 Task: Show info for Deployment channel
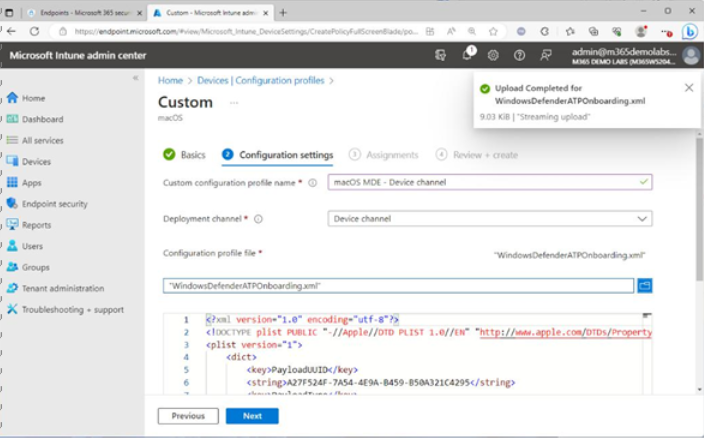258,219
